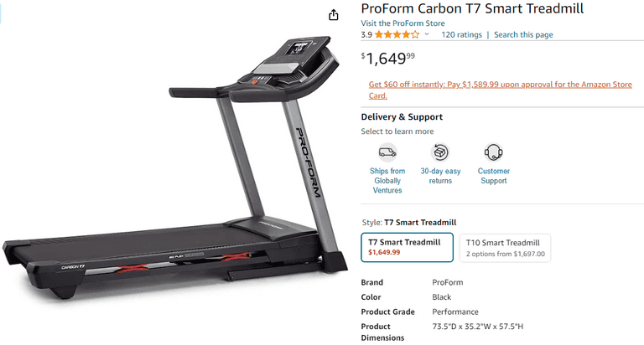Click the ProForm Carbon T7 product title
Screen dimensions: 644x345
click(x=472, y=8)
